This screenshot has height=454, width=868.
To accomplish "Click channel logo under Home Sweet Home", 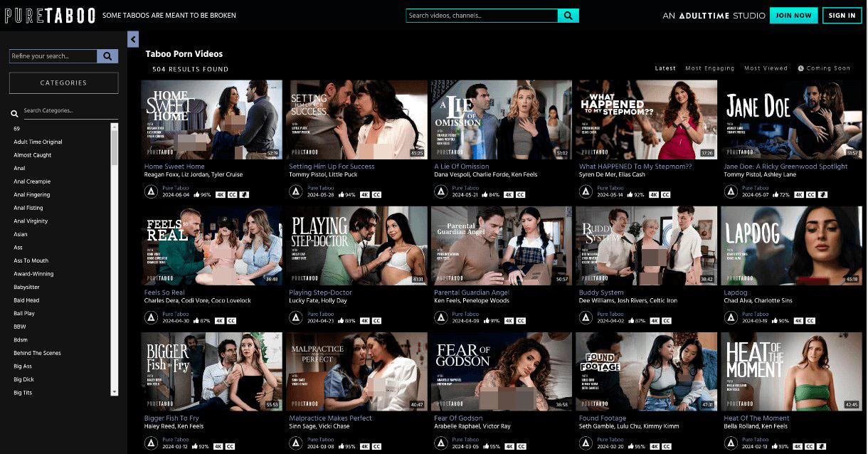I will click(151, 191).
